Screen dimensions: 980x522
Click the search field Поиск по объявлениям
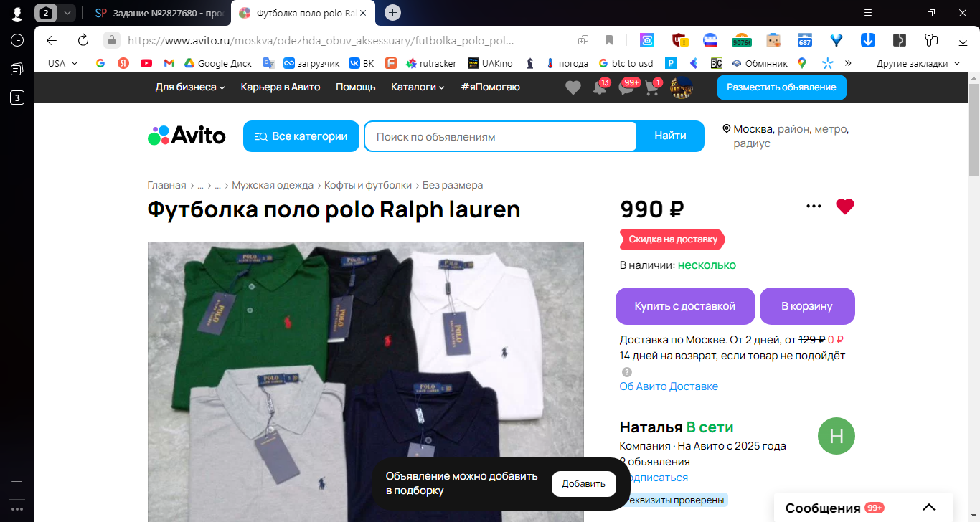pos(500,136)
